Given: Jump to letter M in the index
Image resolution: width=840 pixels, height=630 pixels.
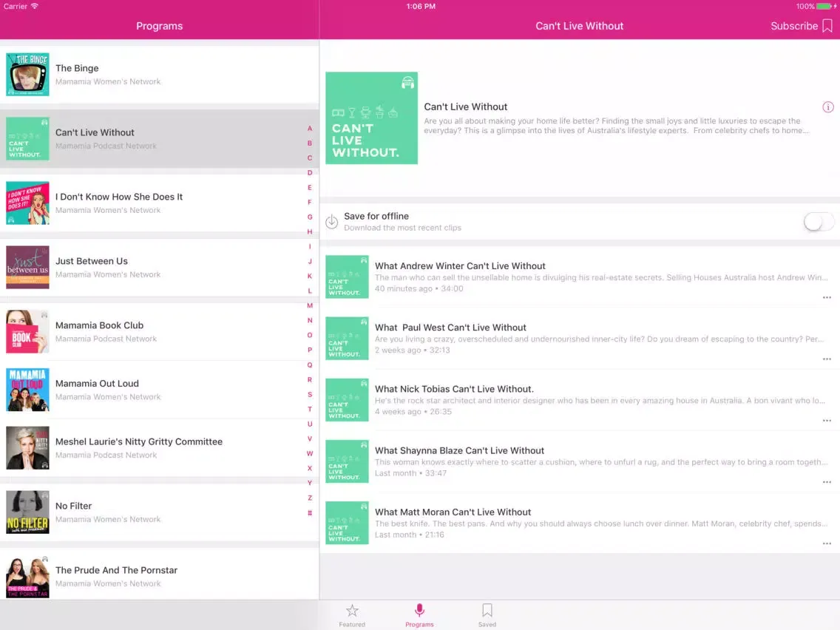Looking at the screenshot, I should pos(310,305).
